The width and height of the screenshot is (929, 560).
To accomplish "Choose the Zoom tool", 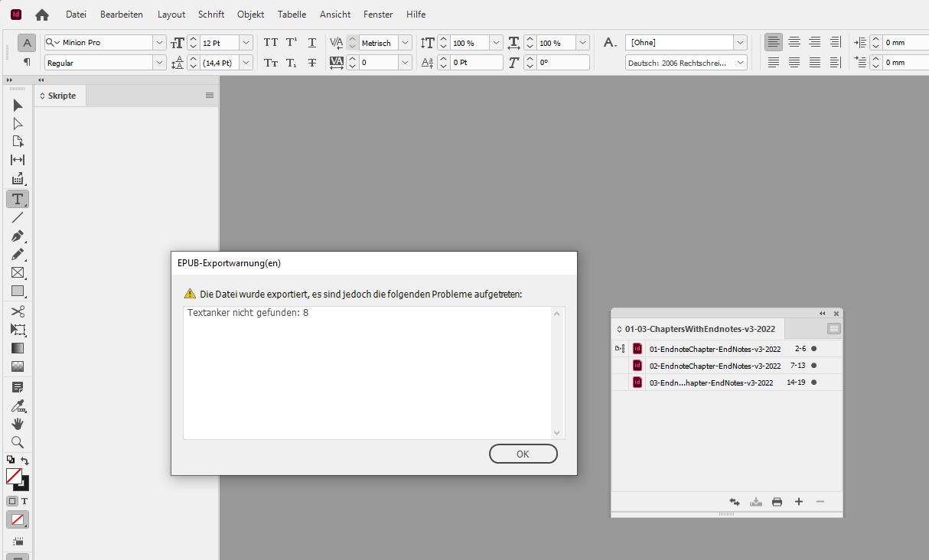I will 18,442.
